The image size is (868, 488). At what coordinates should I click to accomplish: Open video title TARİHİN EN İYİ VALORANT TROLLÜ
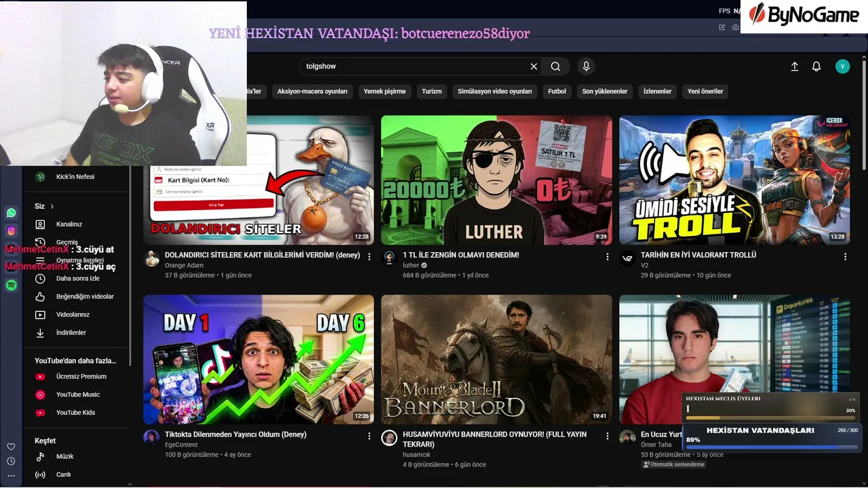pyautogui.click(x=698, y=256)
